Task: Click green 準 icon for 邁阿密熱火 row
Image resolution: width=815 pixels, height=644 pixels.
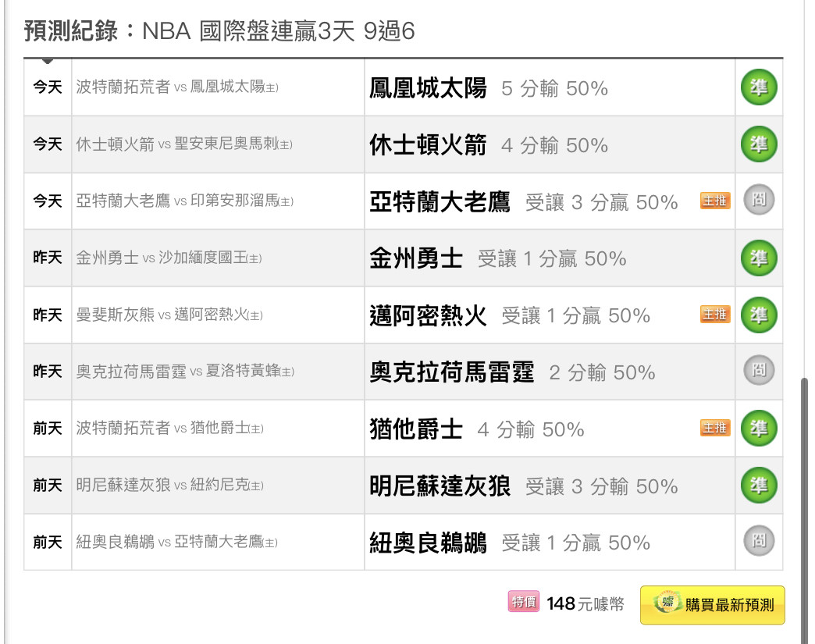Action: point(758,315)
